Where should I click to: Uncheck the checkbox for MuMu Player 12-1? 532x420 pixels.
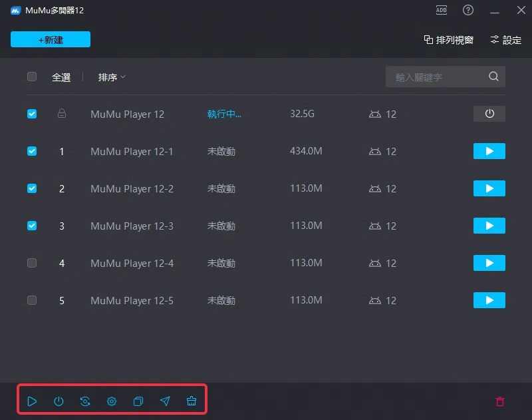[x=31, y=151]
